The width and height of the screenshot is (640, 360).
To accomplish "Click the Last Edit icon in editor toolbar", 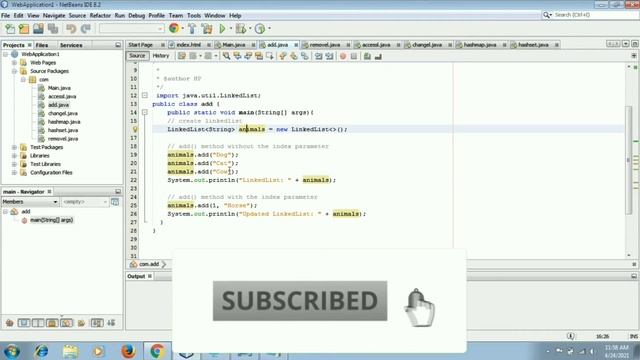I will [182, 56].
